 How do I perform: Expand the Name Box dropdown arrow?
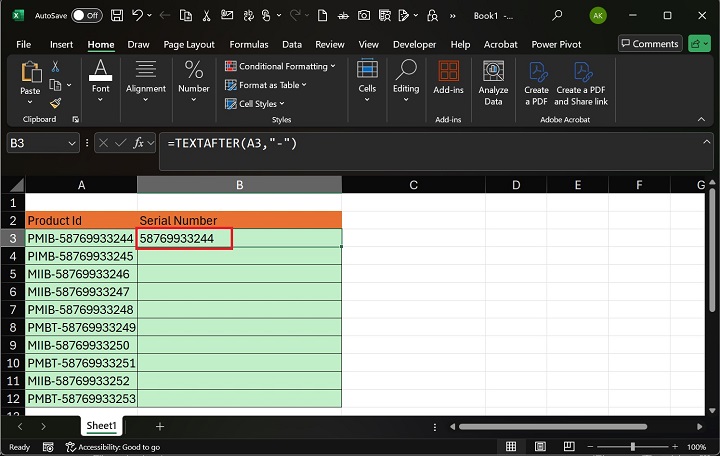coord(71,143)
